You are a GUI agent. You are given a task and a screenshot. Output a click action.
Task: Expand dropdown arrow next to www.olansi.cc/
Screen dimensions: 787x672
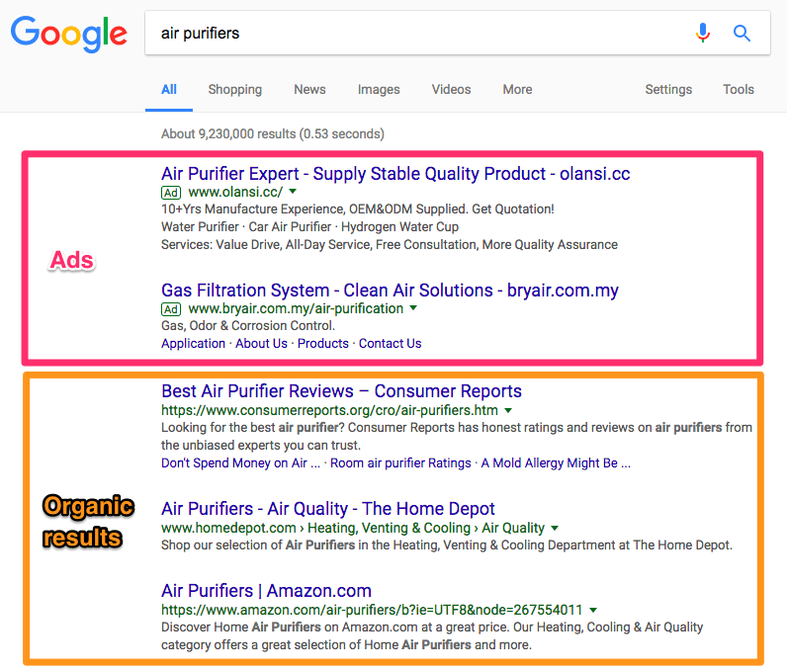click(x=293, y=191)
